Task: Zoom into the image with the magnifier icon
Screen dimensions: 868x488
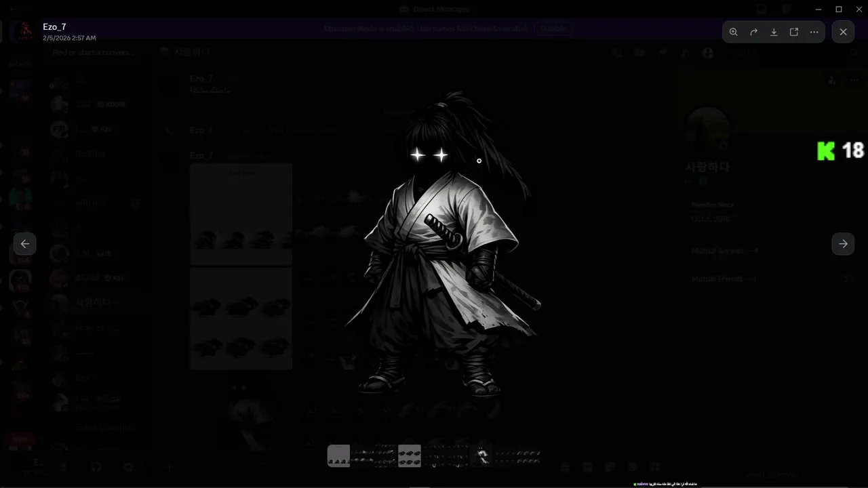Action: click(734, 32)
